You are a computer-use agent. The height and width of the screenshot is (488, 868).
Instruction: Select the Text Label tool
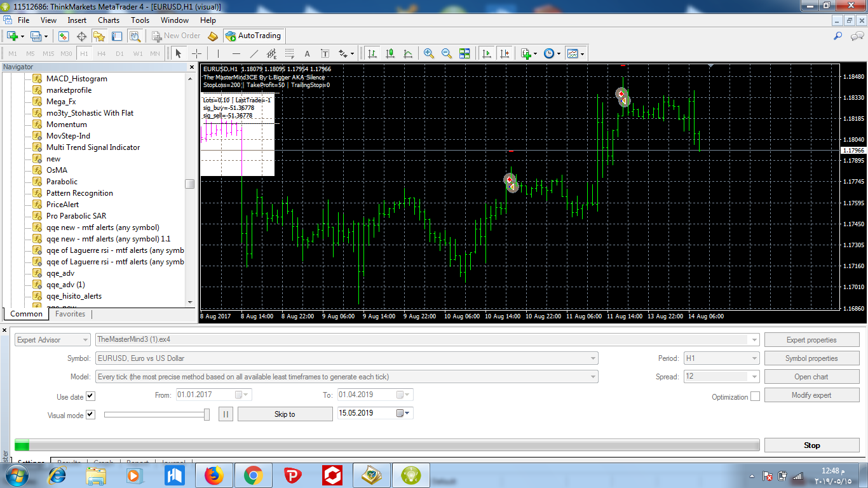pyautogui.click(x=325, y=53)
